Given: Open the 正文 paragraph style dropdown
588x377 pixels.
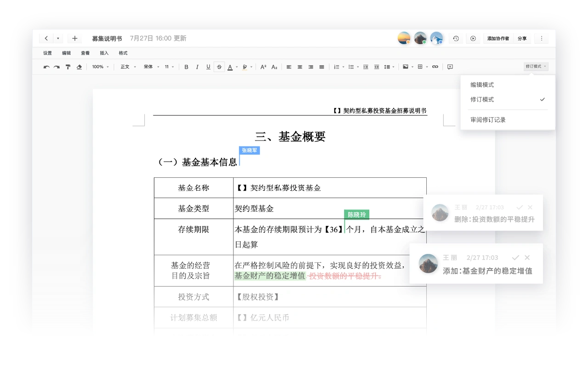Looking at the screenshot, I should 128,67.
